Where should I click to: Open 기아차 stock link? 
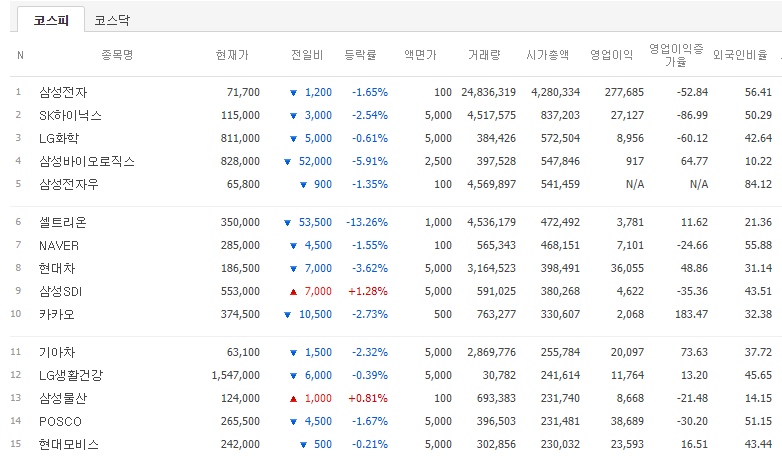tap(57, 352)
